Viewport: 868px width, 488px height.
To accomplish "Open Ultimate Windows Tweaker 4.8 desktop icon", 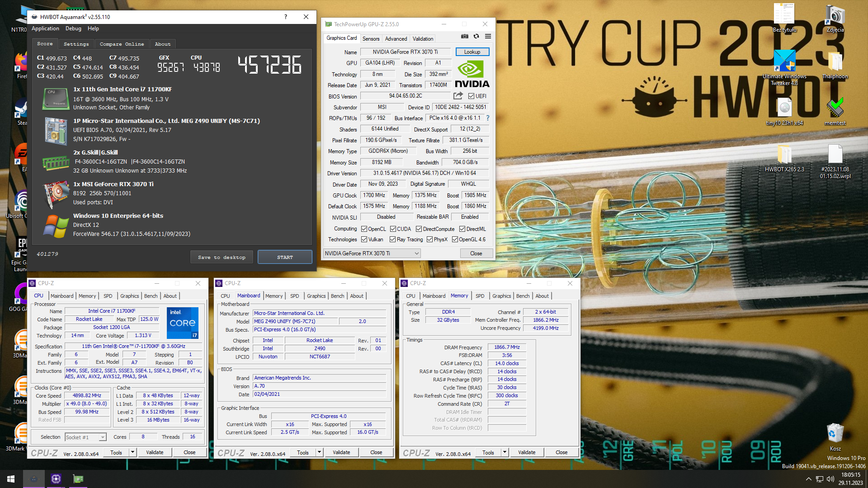I will tap(784, 68).
